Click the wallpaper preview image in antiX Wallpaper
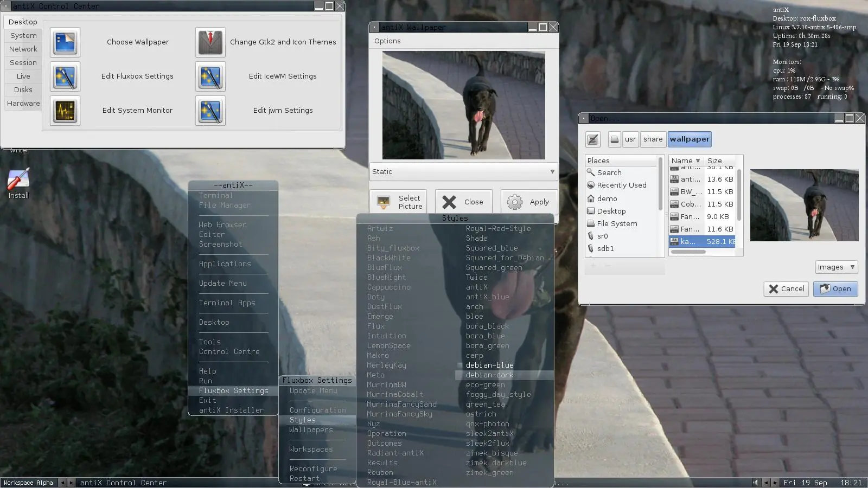 coord(463,105)
